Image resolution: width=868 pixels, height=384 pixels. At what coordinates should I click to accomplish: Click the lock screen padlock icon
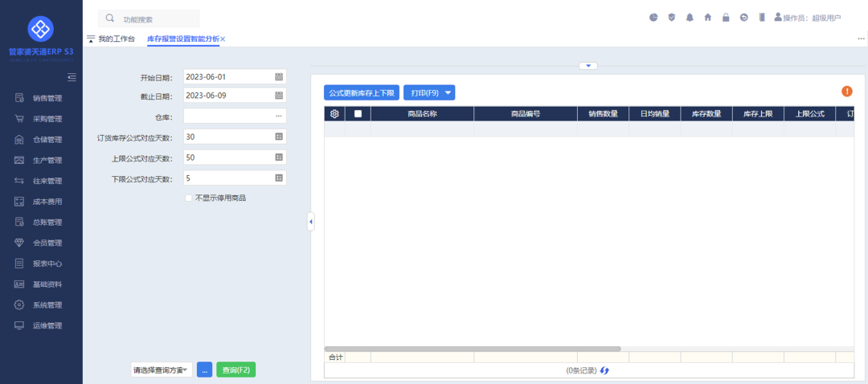pos(726,17)
